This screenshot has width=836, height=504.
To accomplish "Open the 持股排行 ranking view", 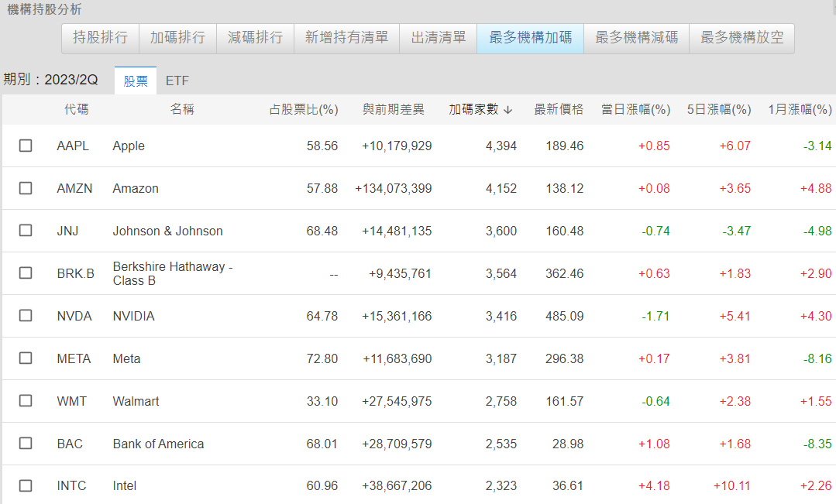I will click(x=100, y=37).
